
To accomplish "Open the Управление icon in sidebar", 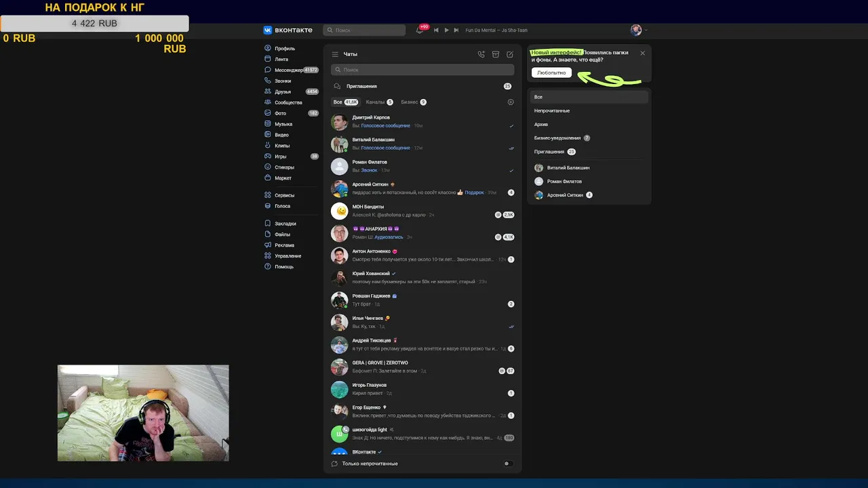I will (x=268, y=256).
